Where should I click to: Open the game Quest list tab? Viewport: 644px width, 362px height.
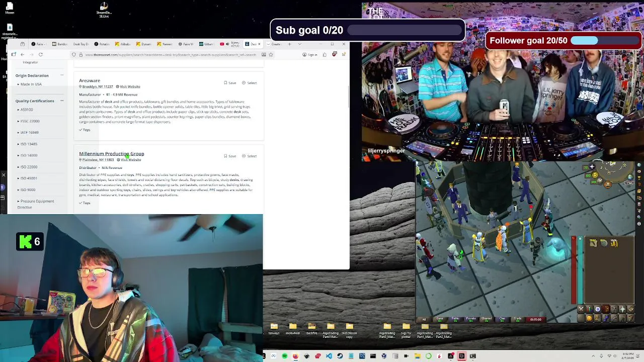point(598,310)
